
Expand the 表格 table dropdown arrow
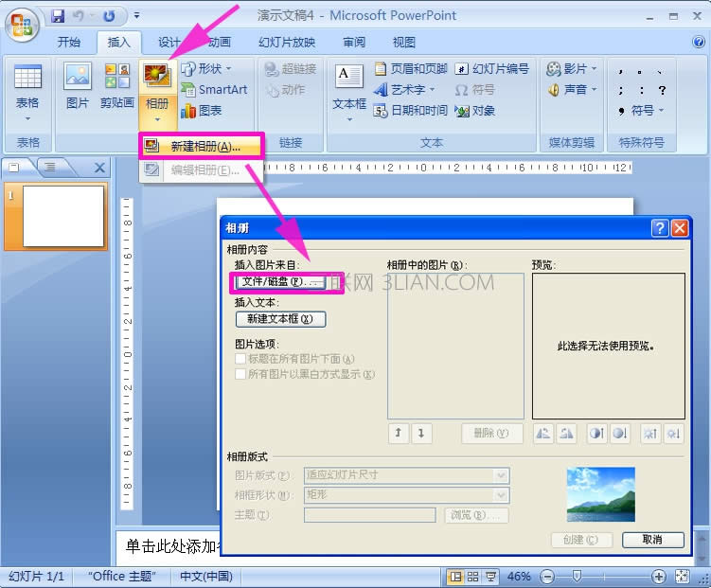tap(27, 118)
